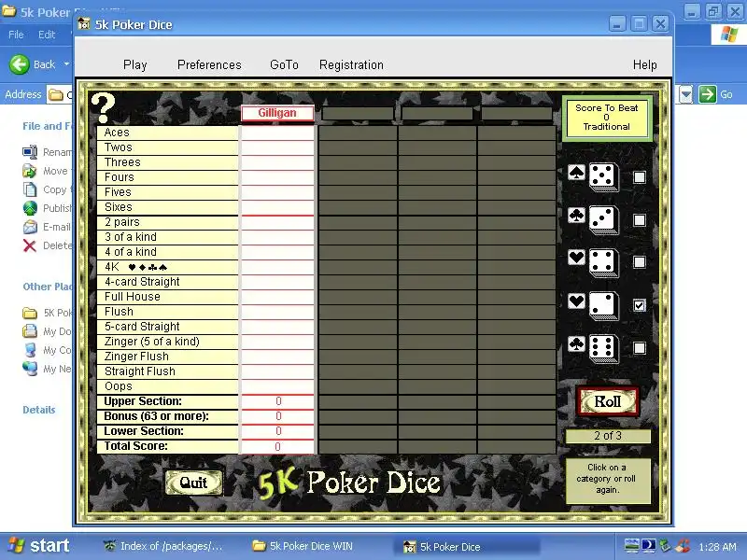Click the first die showing five
Viewport: 747px width, 560px height.
pyautogui.click(x=603, y=177)
